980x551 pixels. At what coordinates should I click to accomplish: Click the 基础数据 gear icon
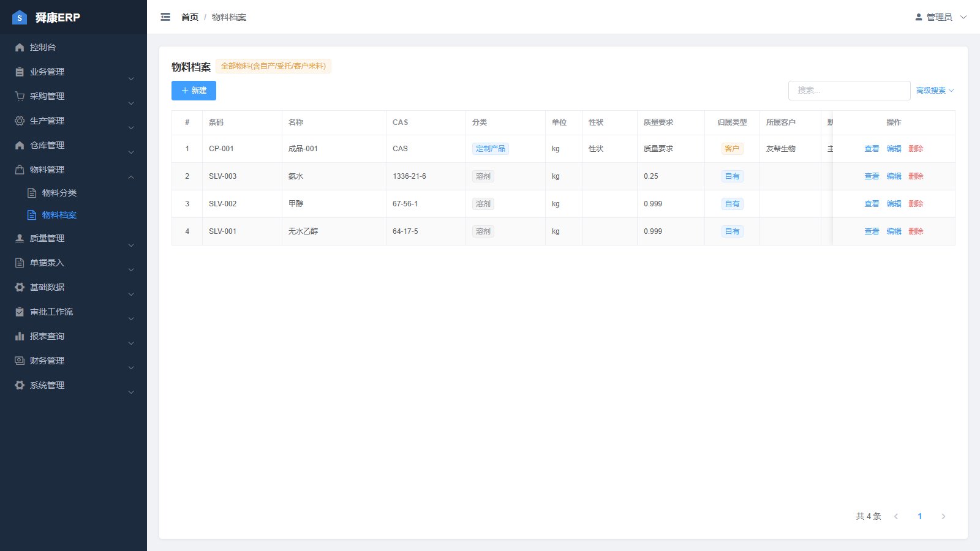click(x=20, y=287)
